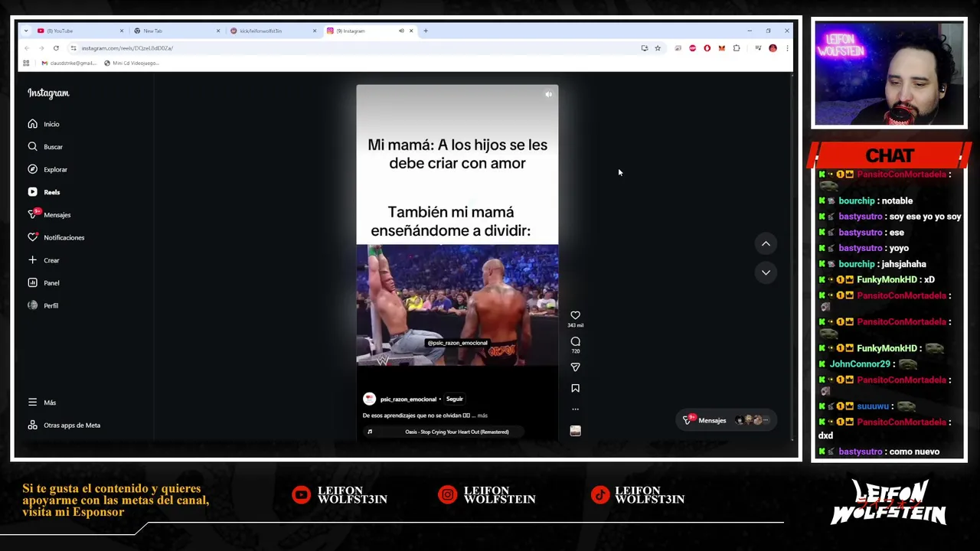Open the browser extensions puzzle icon
980x551 pixels.
pos(737,48)
